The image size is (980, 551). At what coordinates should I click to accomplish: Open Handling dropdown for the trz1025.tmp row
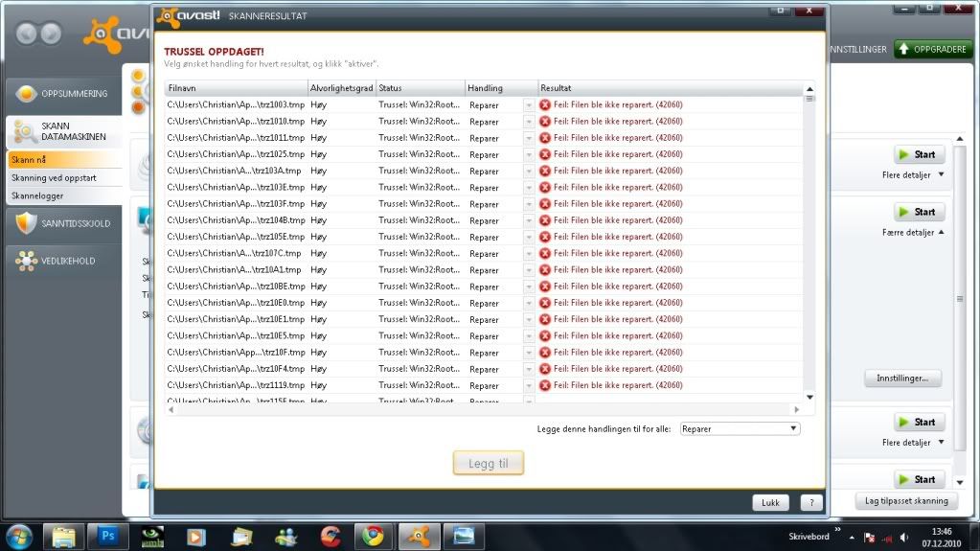pyautogui.click(x=529, y=154)
